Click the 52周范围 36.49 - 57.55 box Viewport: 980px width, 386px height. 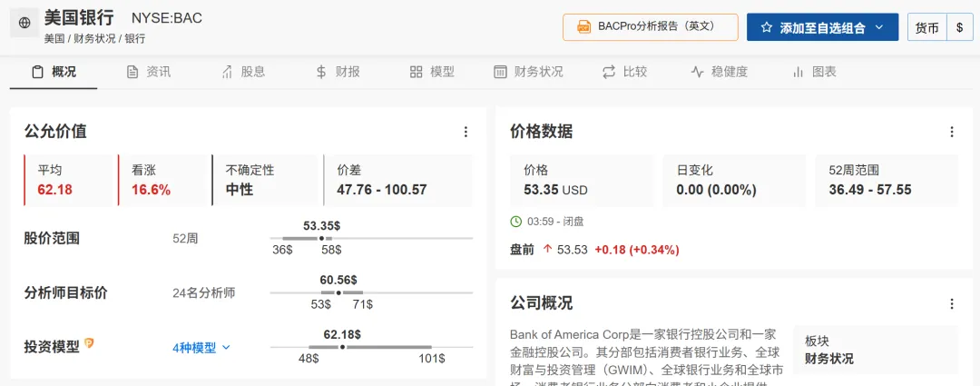tap(887, 180)
